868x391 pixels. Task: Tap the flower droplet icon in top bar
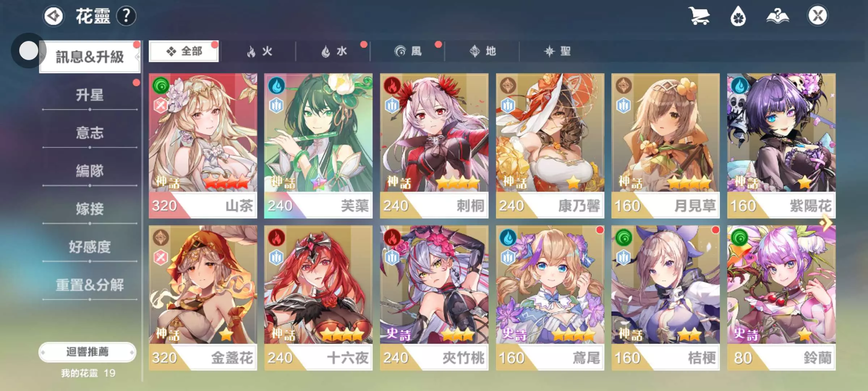(x=738, y=16)
